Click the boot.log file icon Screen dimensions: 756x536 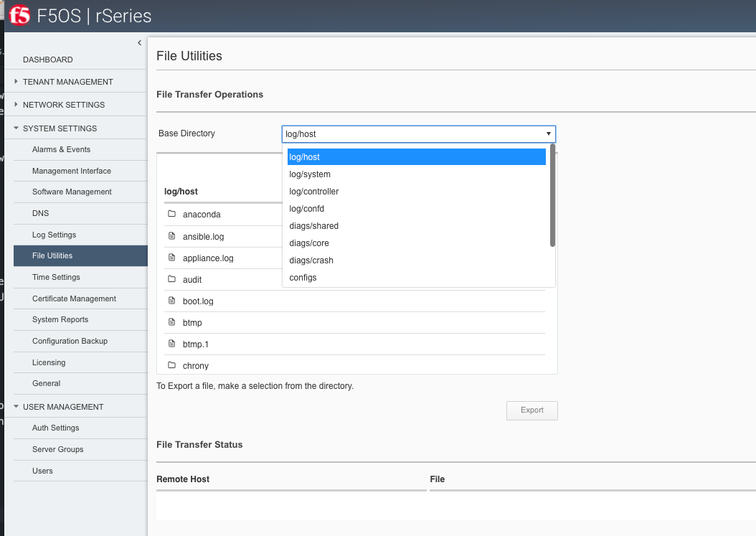[x=171, y=301]
